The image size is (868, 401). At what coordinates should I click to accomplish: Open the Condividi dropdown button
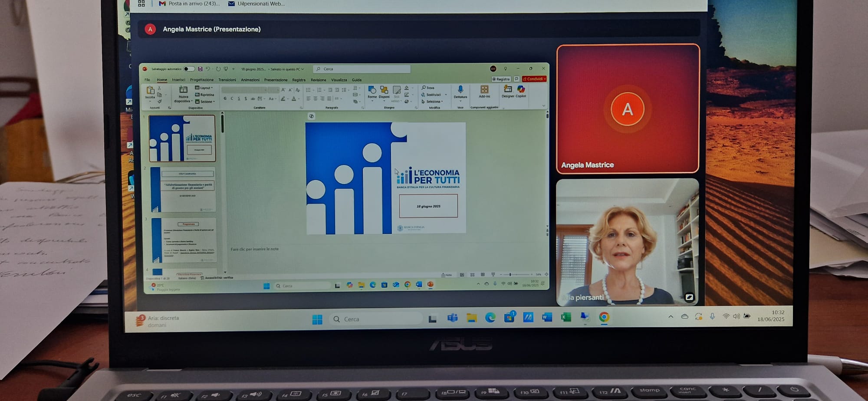pyautogui.click(x=534, y=79)
